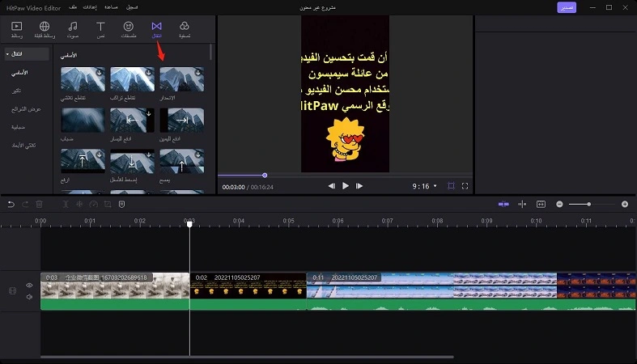Click the timeline horizontal scrollbar
The height and width of the screenshot is (364, 637).
[x=247, y=357]
